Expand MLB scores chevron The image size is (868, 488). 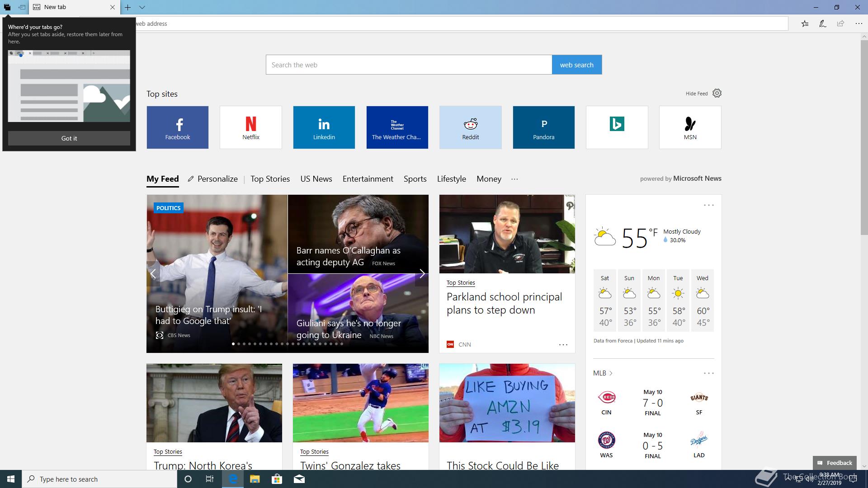(x=611, y=373)
